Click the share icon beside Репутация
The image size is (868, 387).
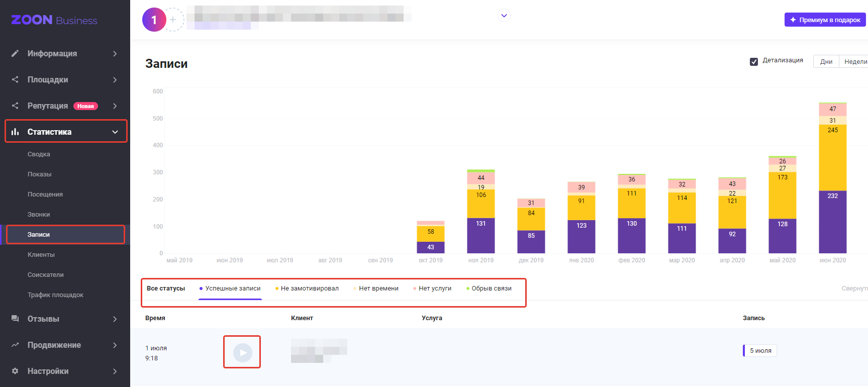[15, 106]
